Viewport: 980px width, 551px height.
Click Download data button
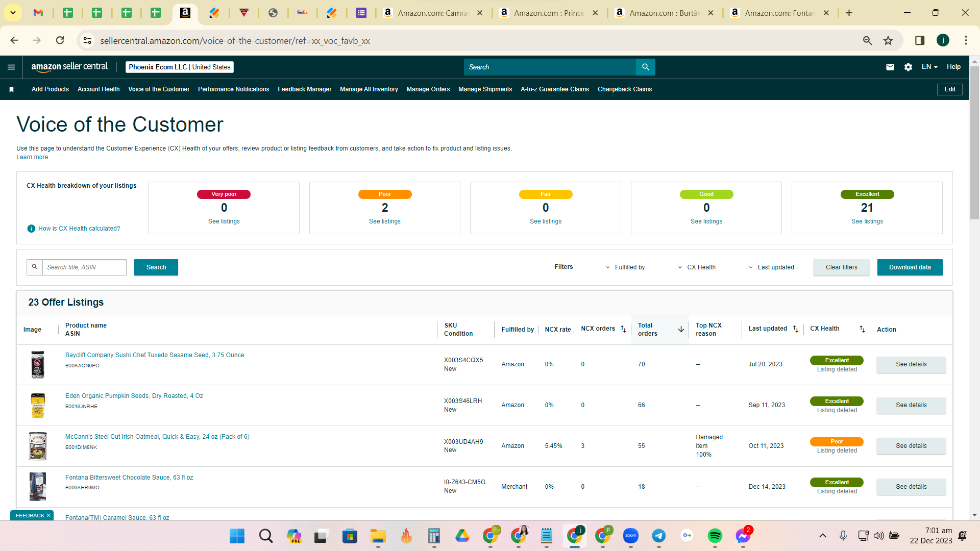(910, 267)
